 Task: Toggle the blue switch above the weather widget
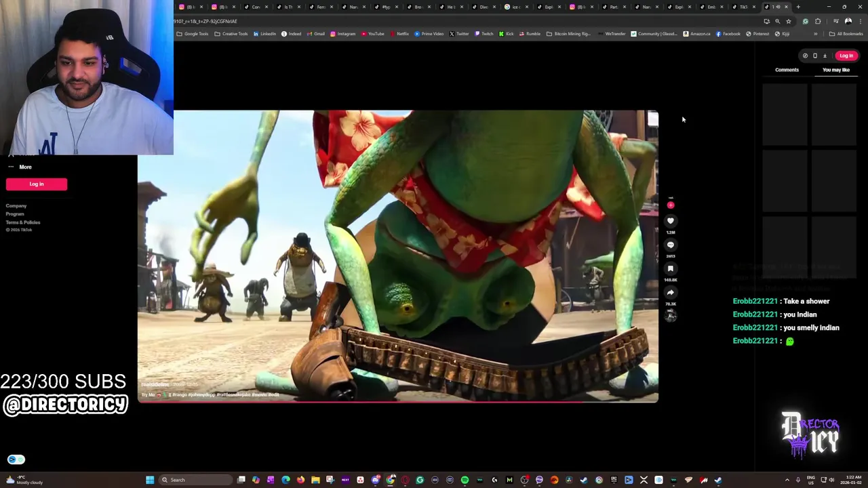(16, 460)
